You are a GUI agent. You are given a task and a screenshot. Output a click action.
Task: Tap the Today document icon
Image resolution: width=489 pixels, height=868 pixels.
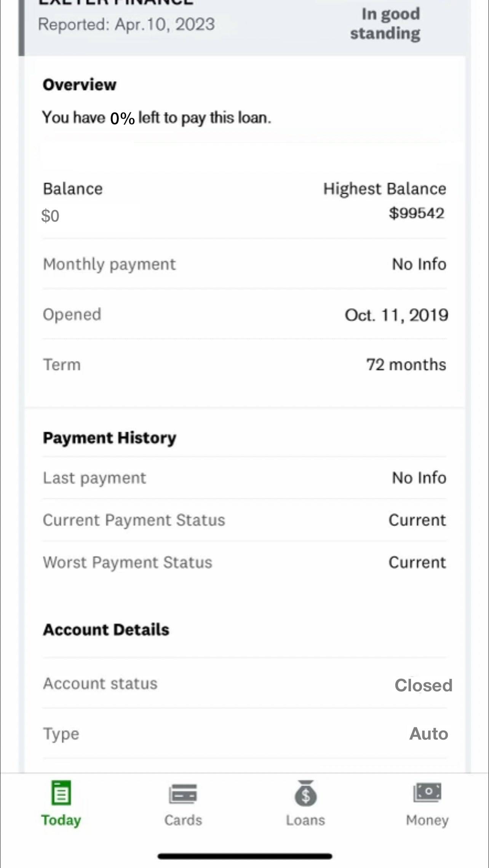point(61,793)
